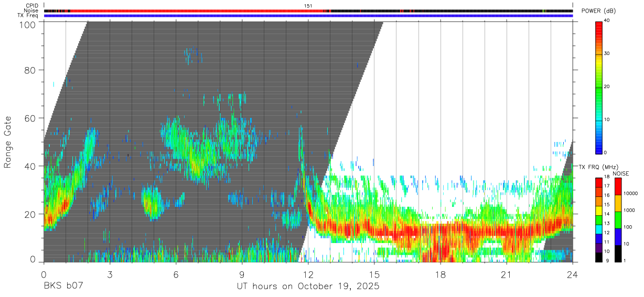
Task: Click the 9 tick on UT hours axis
Action: (242, 274)
